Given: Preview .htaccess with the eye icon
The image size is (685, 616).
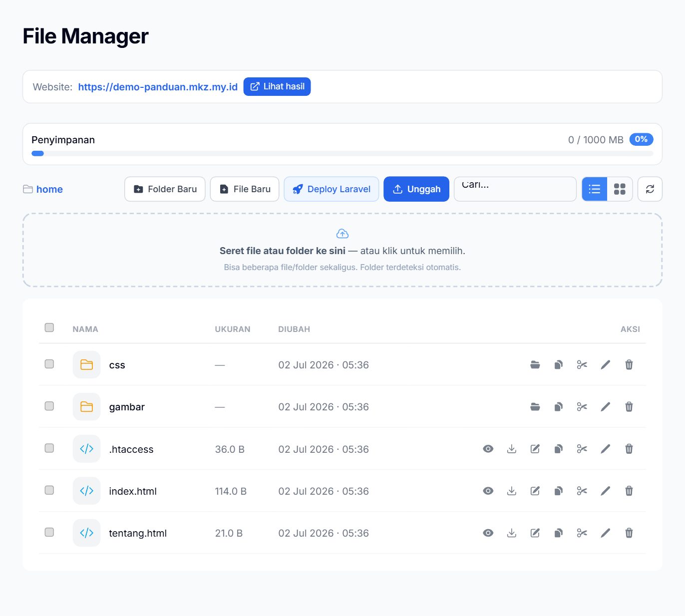Looking at the screenshot, I should (488, 449).
